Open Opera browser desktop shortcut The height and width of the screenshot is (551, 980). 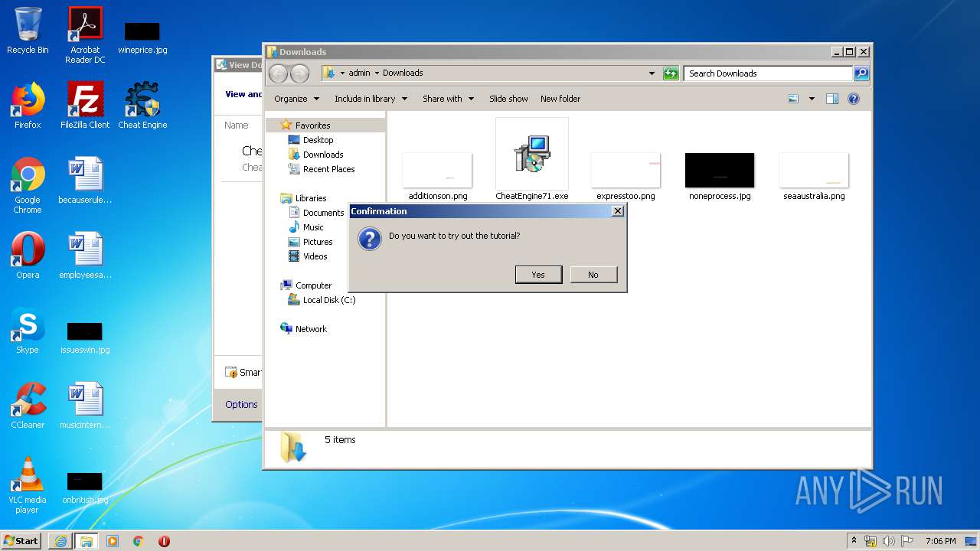(x=28, y=256)
